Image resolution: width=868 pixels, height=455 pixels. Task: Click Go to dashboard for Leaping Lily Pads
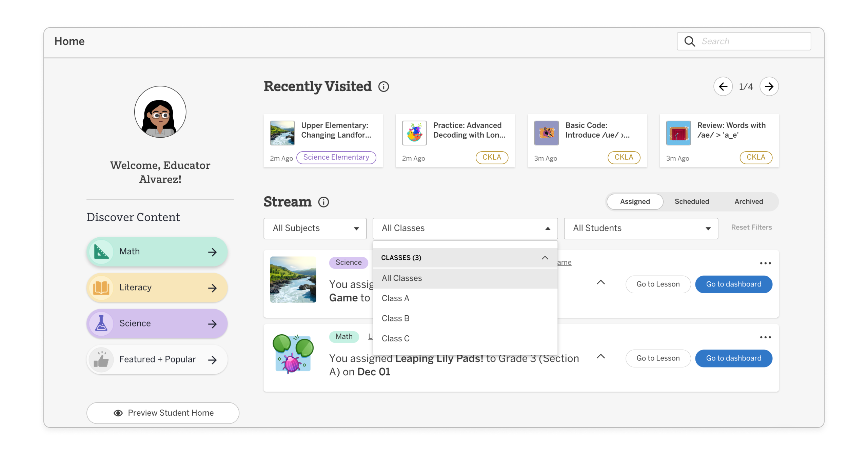[733, 358]
